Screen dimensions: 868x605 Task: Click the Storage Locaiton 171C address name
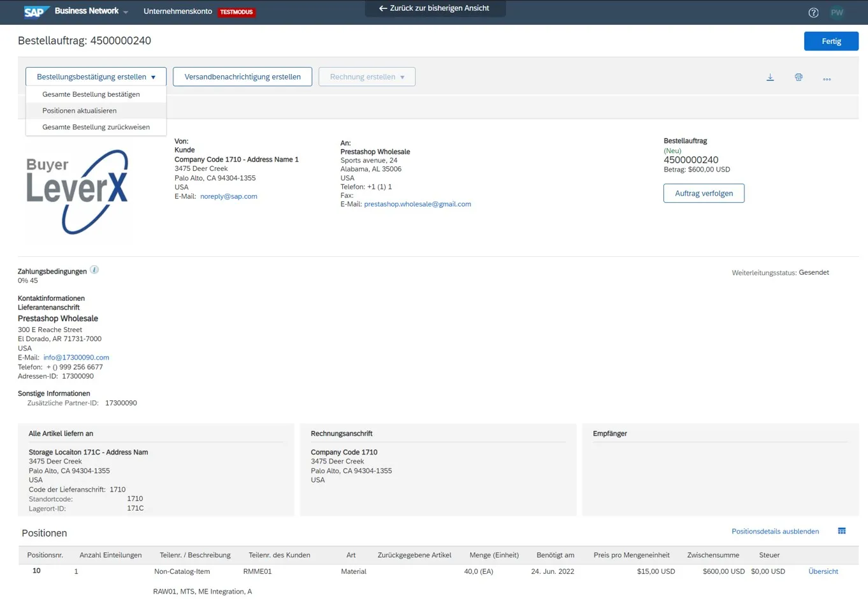click(88, 453)
